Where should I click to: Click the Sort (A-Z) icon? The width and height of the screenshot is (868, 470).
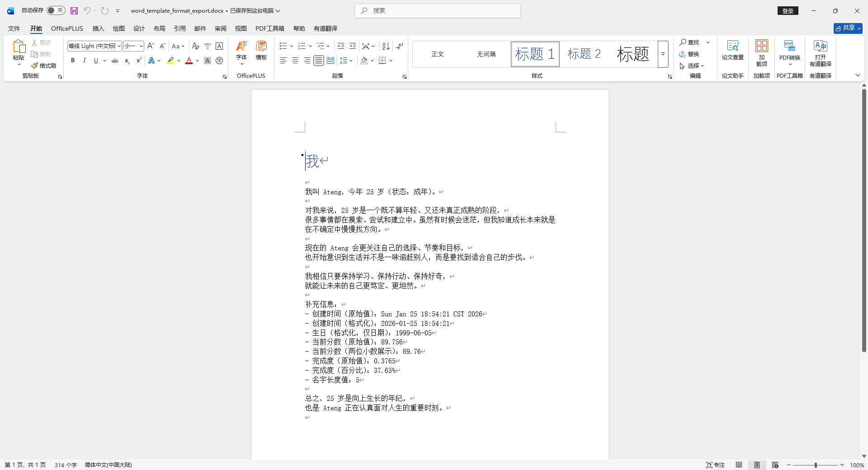click(x=386, y=46)
